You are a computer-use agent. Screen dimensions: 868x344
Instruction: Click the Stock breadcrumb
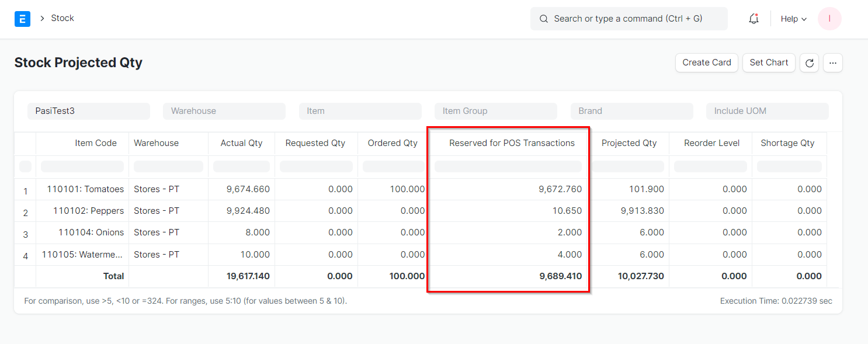coord(63,18)
